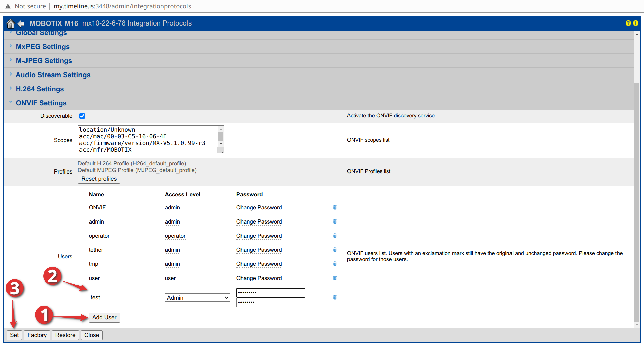
Task: Click the back arrow beside the home icon
Action: pyautogui.click(x=21, y=23)
